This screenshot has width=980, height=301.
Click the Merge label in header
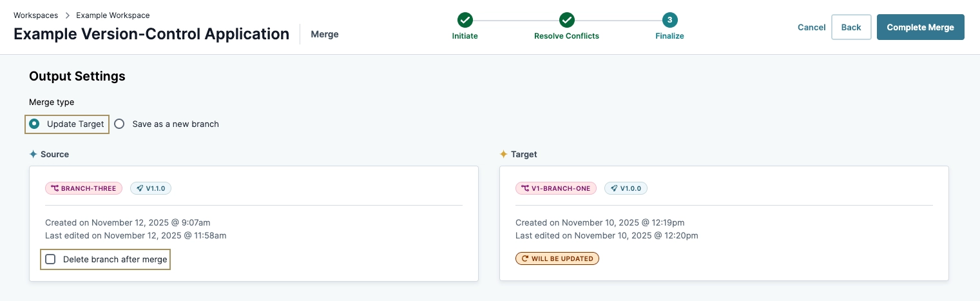325,34
